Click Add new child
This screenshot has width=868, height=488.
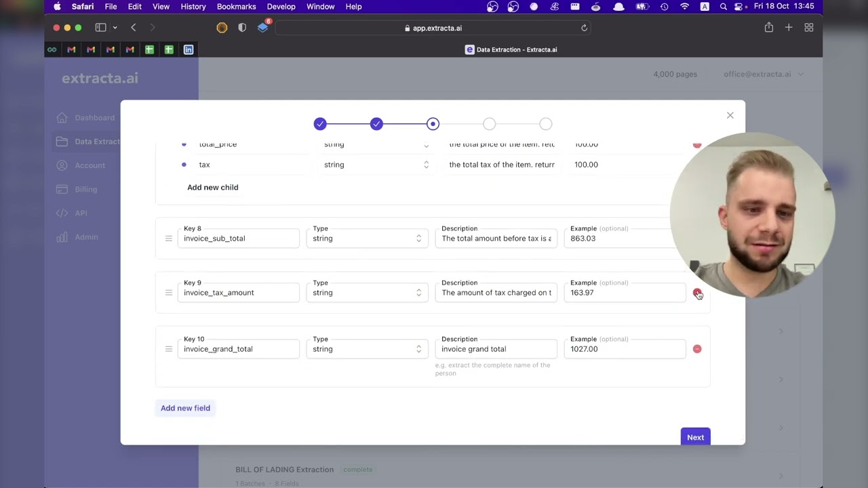213,187
